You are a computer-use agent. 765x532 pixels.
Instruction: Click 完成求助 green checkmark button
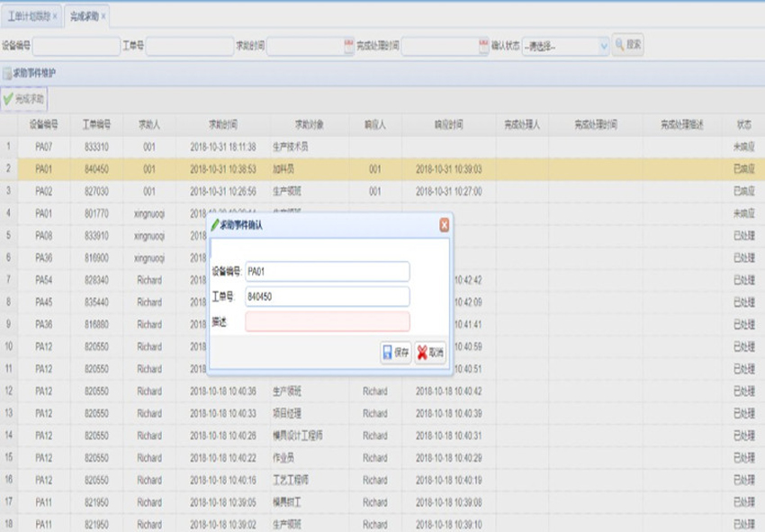point(24,99)
